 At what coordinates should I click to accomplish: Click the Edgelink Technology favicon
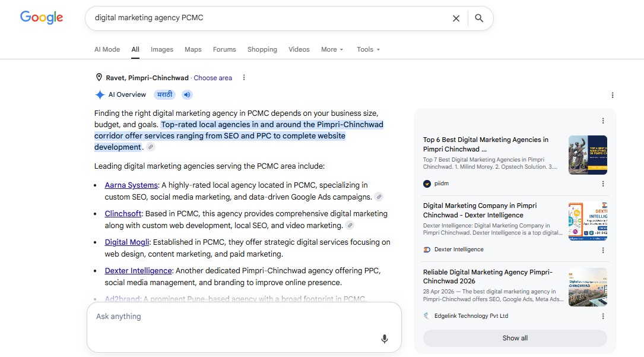[427, 316]
